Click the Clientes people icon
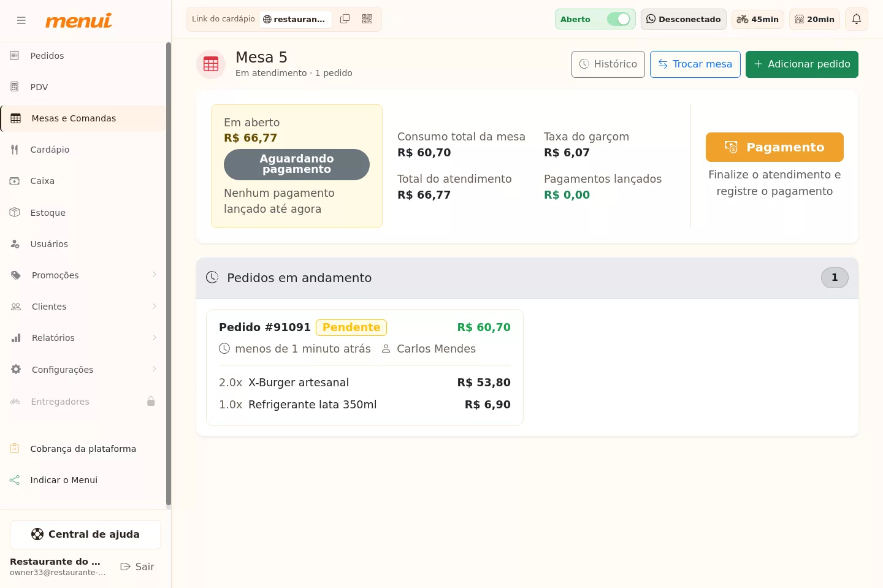883x588 pixels. pyautogui.click(x=16, y=307)
